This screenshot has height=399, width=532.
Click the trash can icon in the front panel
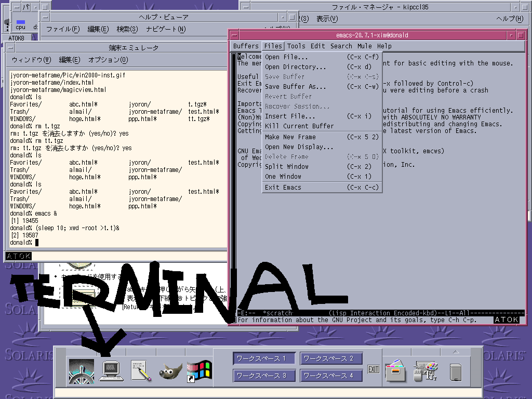pos(455,372)
